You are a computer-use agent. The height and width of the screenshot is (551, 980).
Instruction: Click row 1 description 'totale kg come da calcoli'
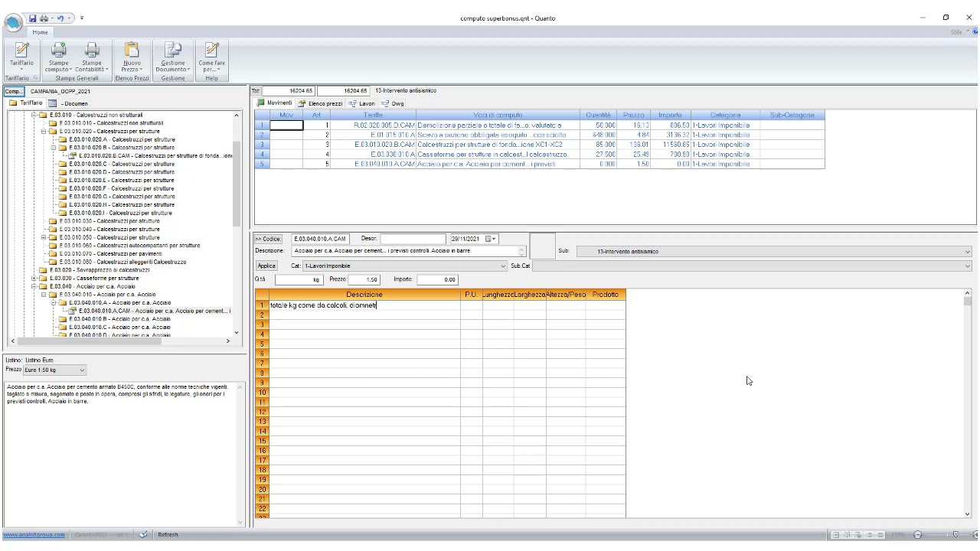click(x=364, y=305)
